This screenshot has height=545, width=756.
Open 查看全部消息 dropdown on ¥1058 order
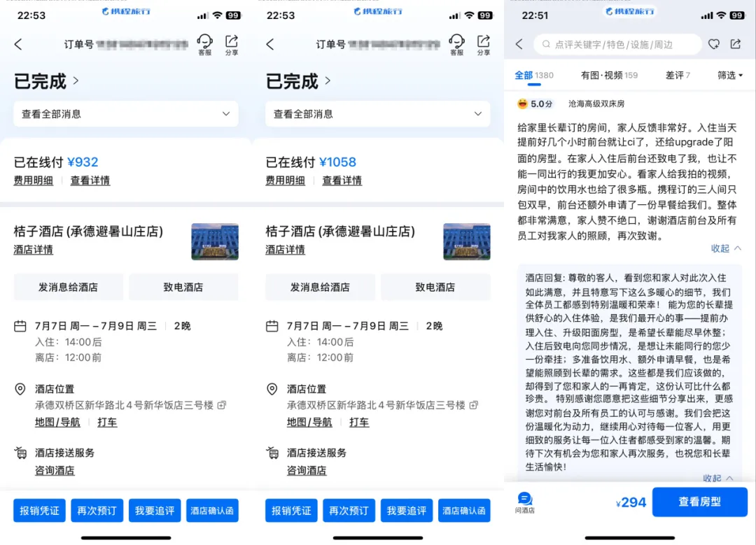coord(377,114)
